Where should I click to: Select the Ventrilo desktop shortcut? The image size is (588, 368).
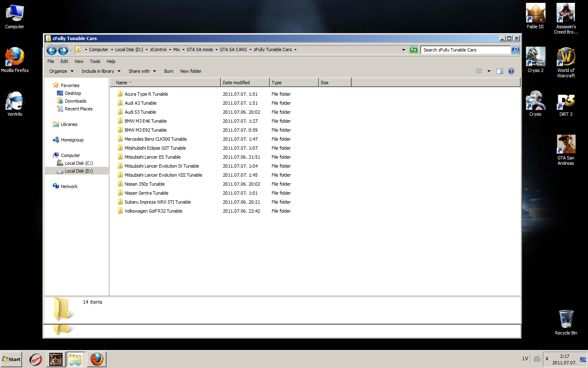[15, 103]
